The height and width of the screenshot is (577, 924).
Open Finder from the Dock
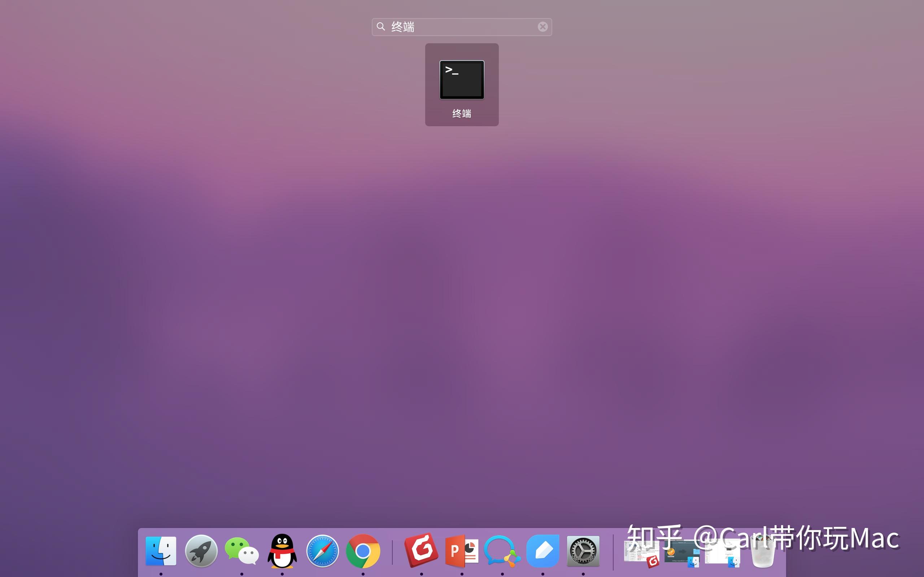161,551
